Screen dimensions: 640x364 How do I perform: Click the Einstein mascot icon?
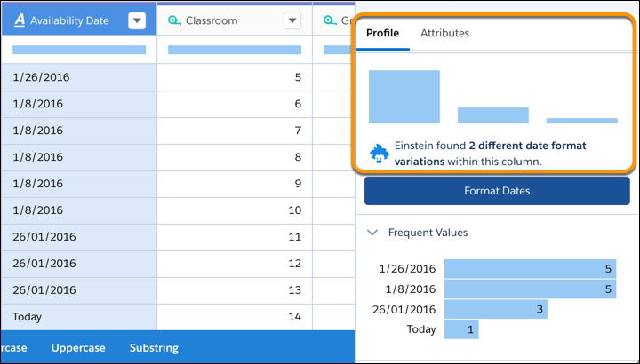tap(380, 153)
